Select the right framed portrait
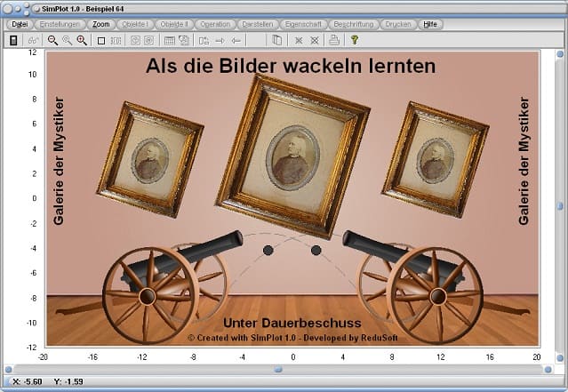Screen dimensions: 568x392 [x=435, y=160]
